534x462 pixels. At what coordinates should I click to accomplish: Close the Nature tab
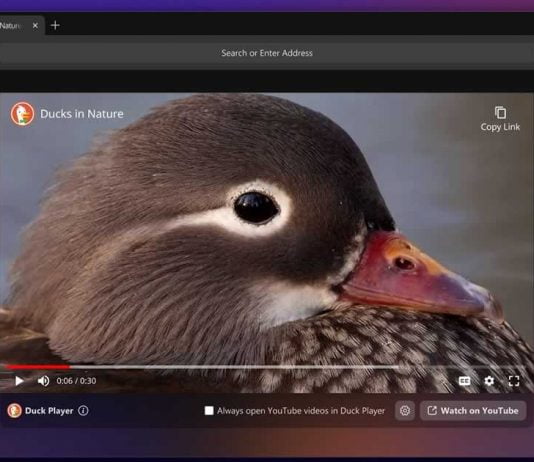(35, 26)
